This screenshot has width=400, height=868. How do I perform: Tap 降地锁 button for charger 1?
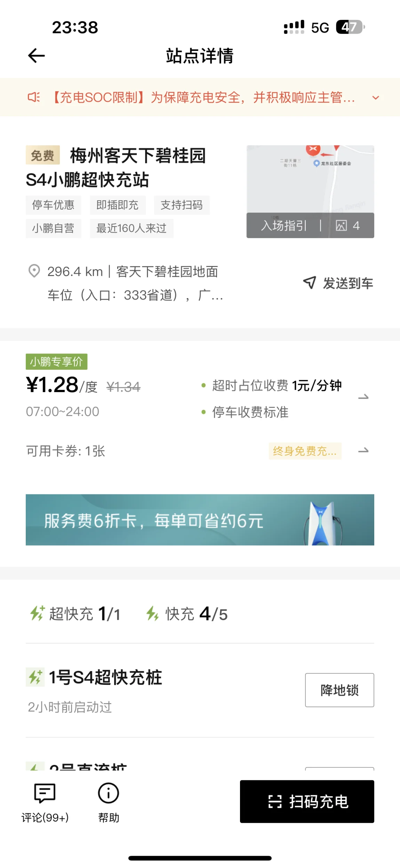[x=339, y=690]
